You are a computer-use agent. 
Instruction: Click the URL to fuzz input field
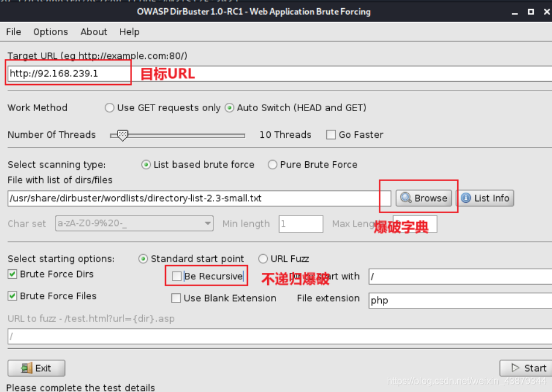click(280, 337)
